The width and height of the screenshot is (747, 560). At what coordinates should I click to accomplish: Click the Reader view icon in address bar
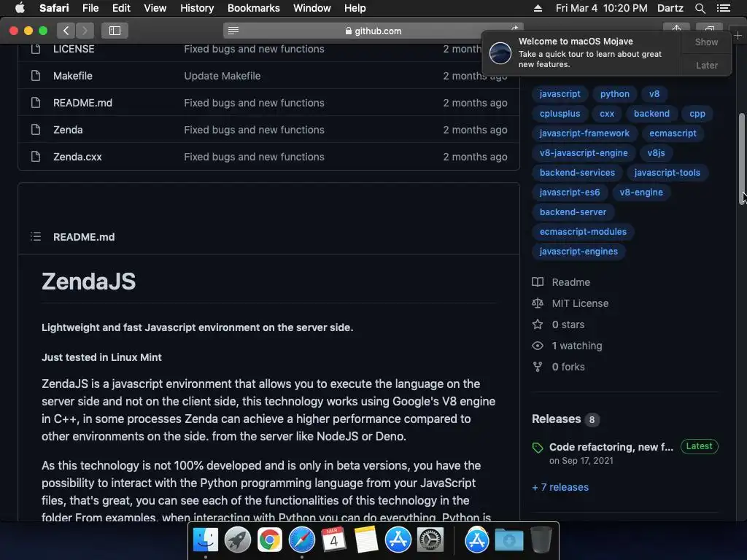point(233,31)
